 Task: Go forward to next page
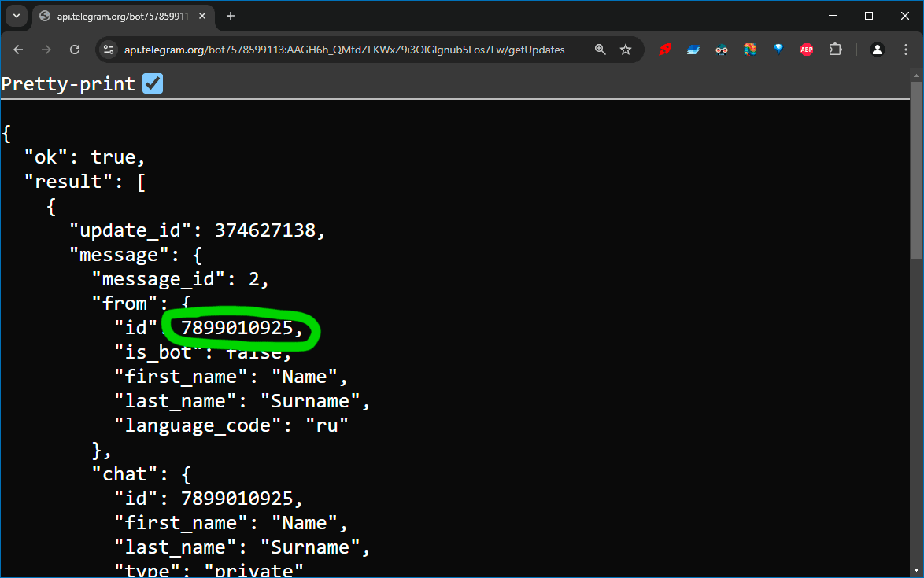pos(46,50)
